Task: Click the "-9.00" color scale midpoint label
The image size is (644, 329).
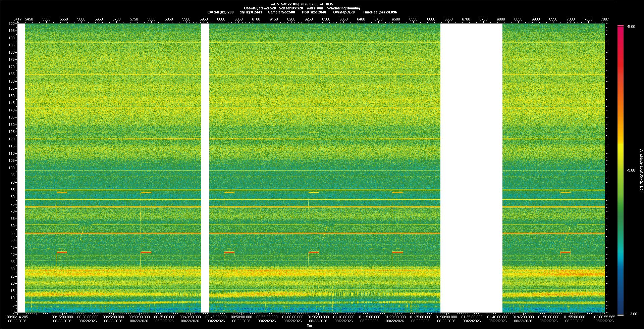Action: pos(631,170)
